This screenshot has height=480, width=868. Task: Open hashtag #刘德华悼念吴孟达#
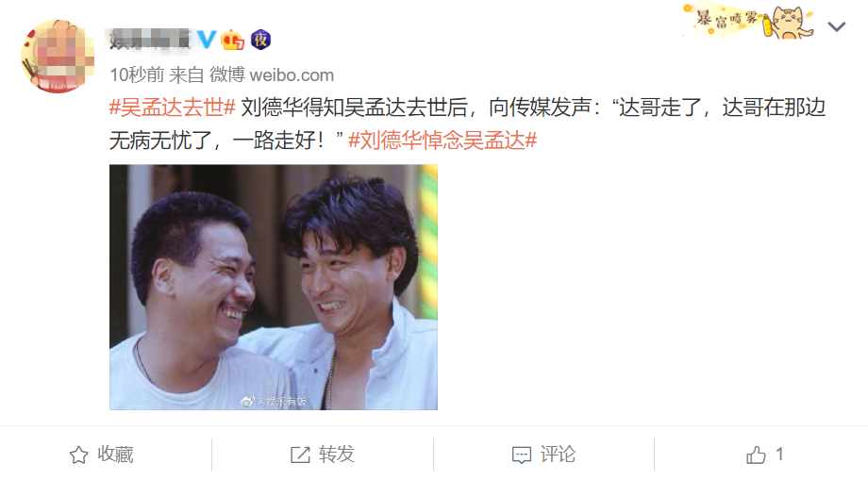click(442, 141)
